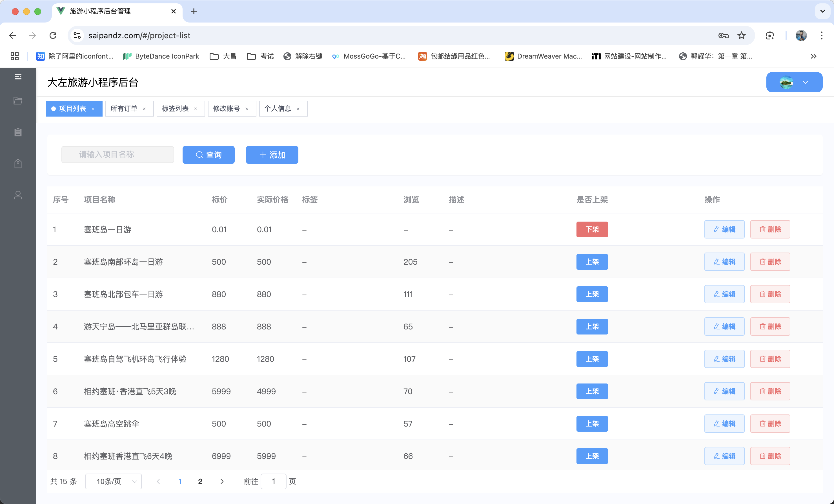
Task: Close the 标签列表 tab
Action: click(x=195, y=109)
